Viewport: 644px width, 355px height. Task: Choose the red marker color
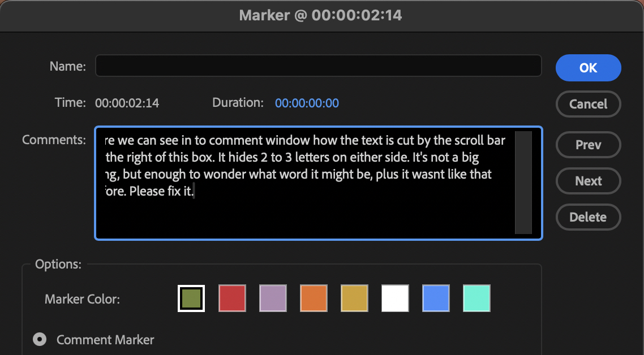click(232, 298)
